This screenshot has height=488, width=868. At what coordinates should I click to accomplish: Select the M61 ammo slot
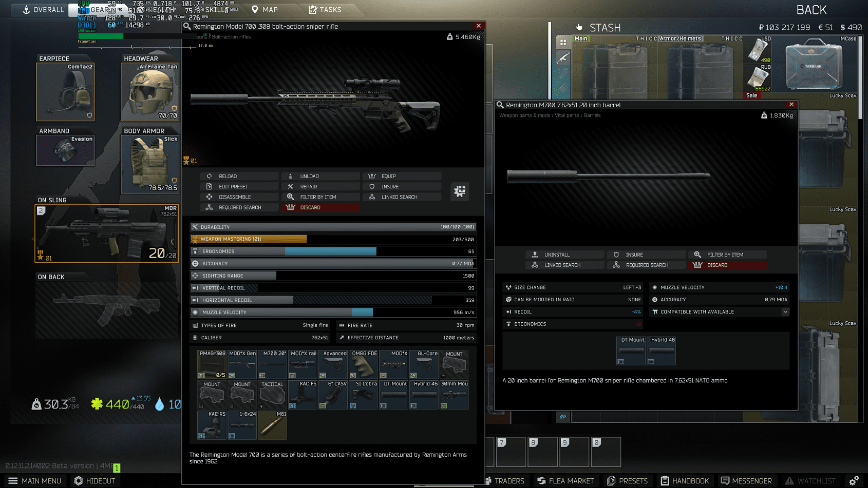(273, 425)
